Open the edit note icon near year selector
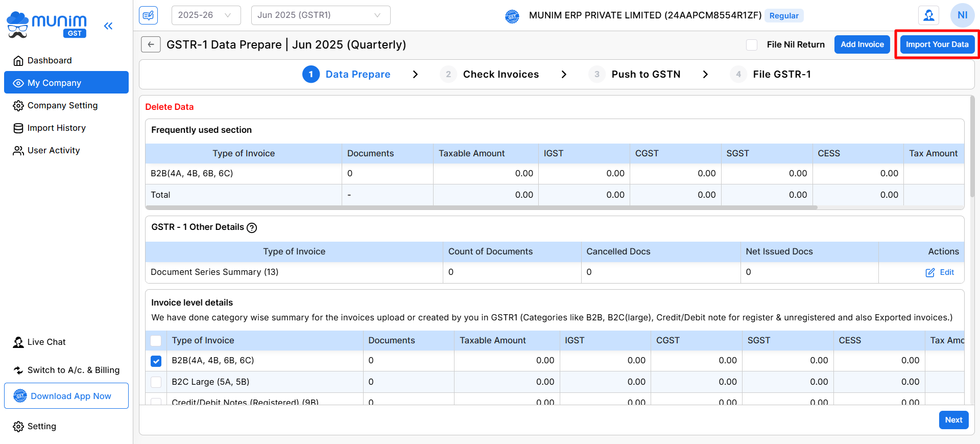Screen dimensions: 980x444 [148, 15]
